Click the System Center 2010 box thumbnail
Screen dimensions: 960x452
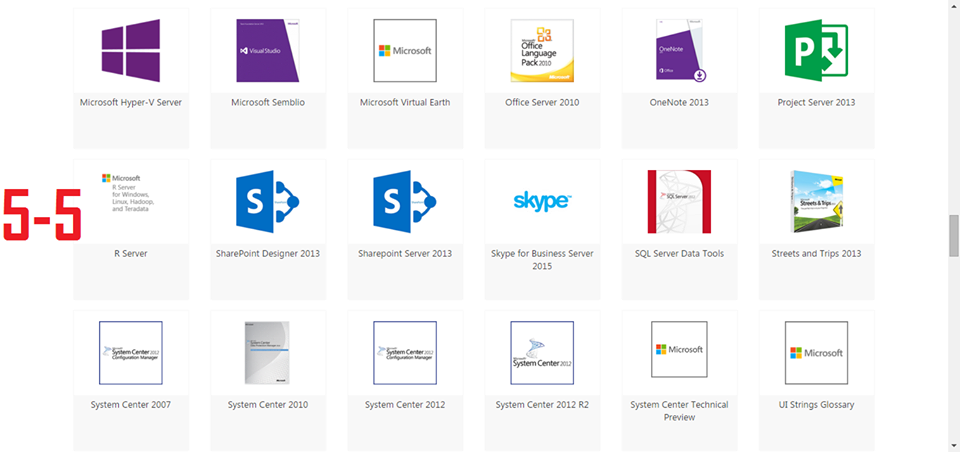[267, 352]
